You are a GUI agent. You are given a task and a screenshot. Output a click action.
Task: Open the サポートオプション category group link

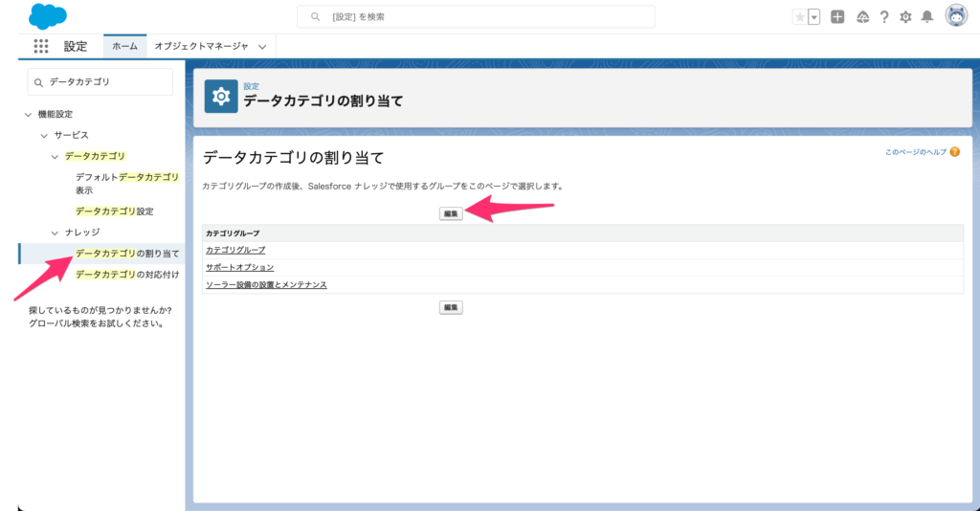[240, 267]
